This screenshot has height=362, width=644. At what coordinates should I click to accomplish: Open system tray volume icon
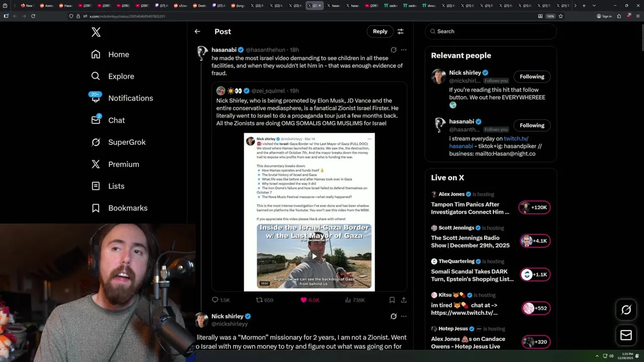tap(611, 356)
